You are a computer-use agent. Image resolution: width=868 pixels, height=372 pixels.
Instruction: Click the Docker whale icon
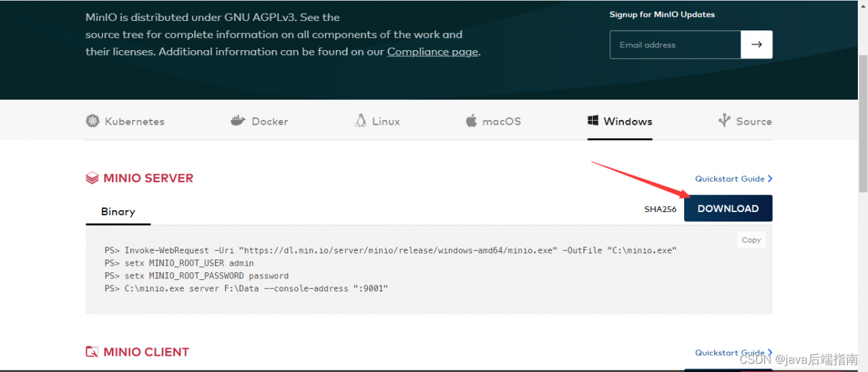pos(237,121)
